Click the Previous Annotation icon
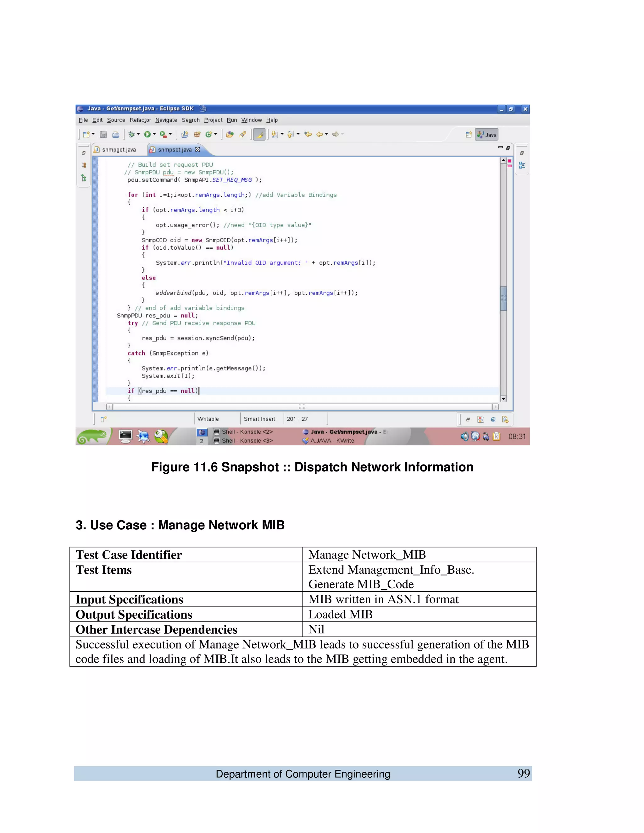The image size is (644, 833). point(290,134)
